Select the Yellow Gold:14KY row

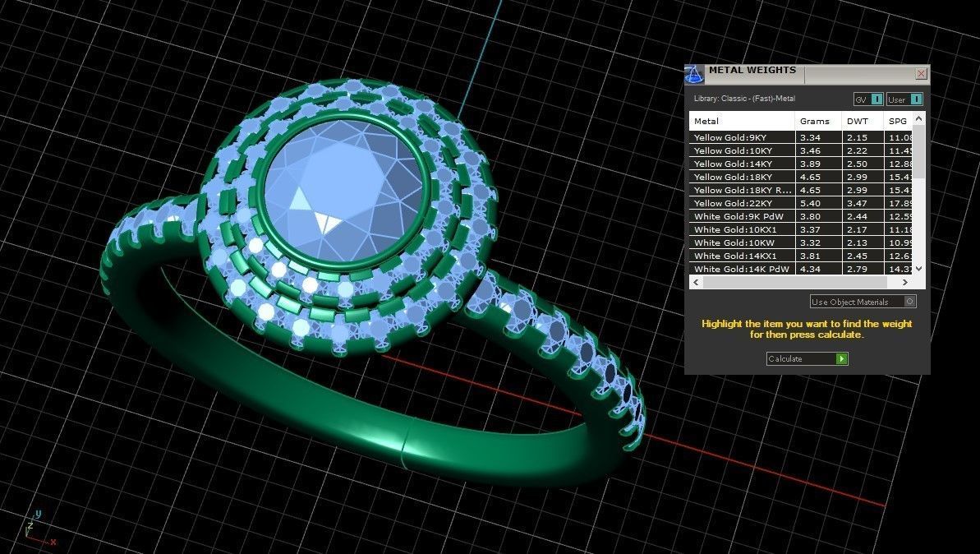(x=801, y=164)
